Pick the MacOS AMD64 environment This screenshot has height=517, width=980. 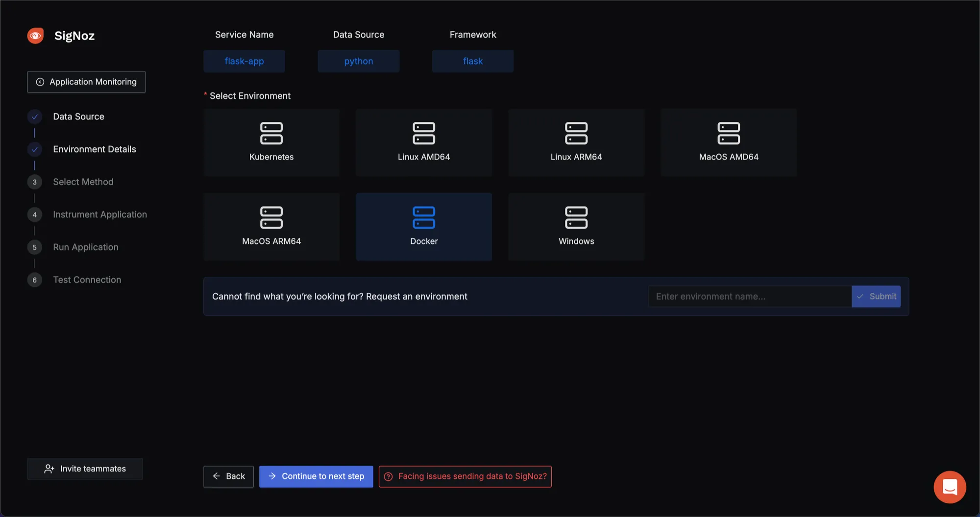(729, 142)
